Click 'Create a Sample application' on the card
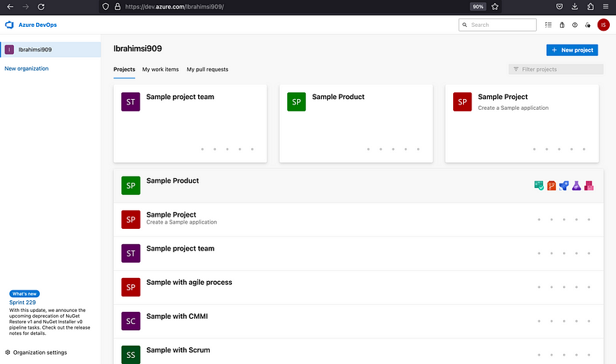Screen dimensions: 616x364 (513, 108)
